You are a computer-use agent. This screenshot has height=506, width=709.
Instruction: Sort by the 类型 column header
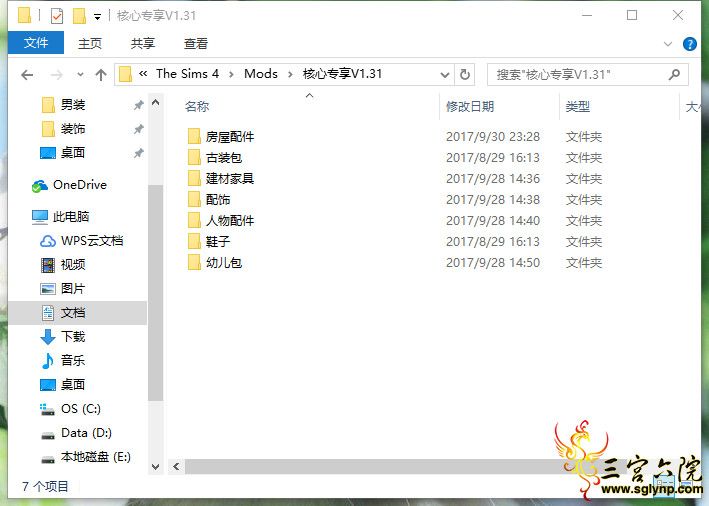tap(577, 107)
